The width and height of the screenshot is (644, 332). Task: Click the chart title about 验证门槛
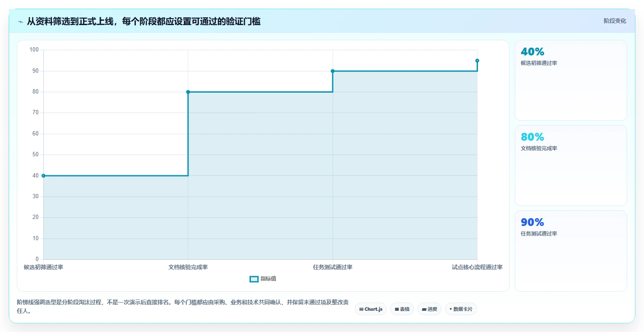[144, 21]
